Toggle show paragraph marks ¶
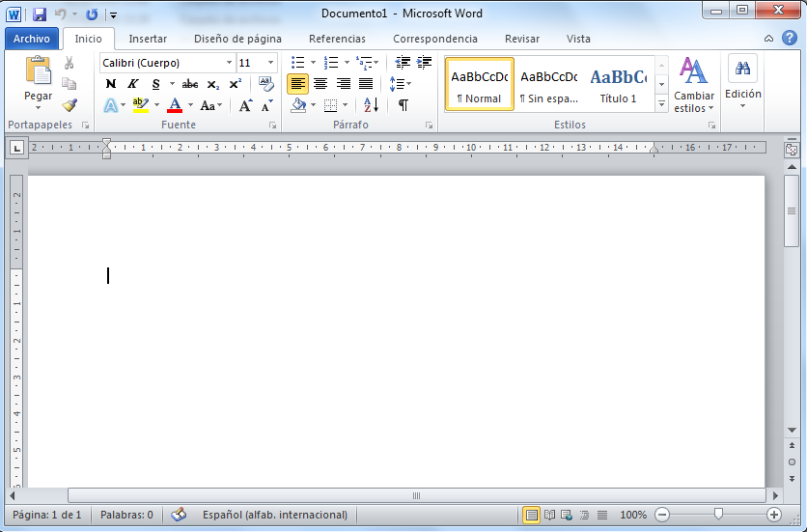 click(403, 105)
